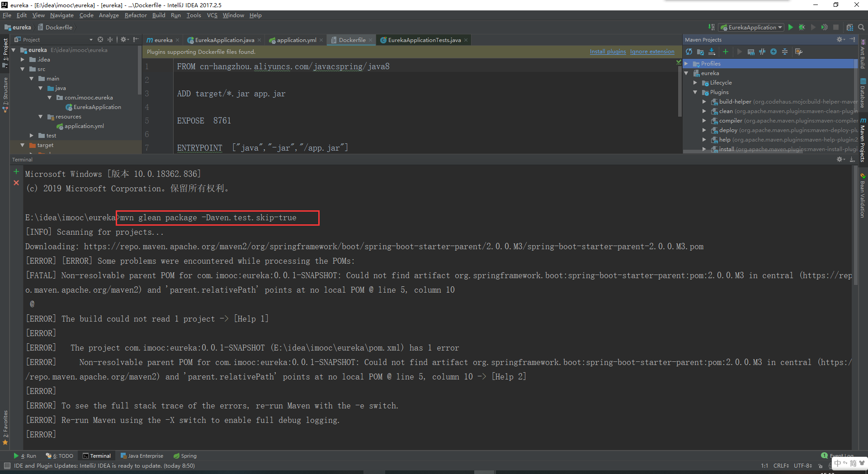The width and height of the screenshot is (868, 474).
Task: Open the 6: TODO tool window
Action: (x=60, y=456)
